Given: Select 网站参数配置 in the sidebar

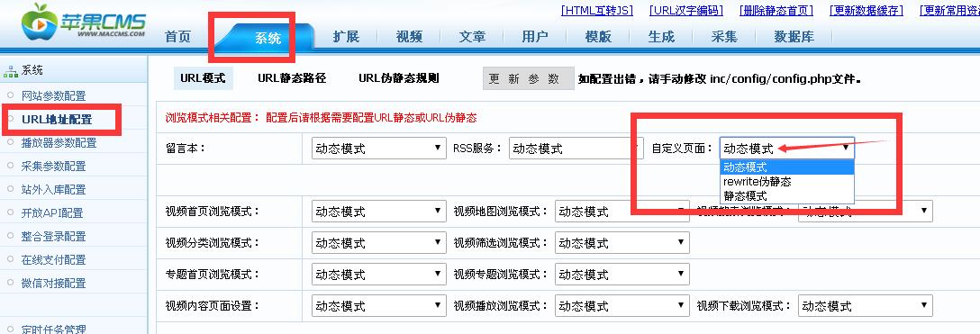Looking at the screenshot, I should pos(54,96).
